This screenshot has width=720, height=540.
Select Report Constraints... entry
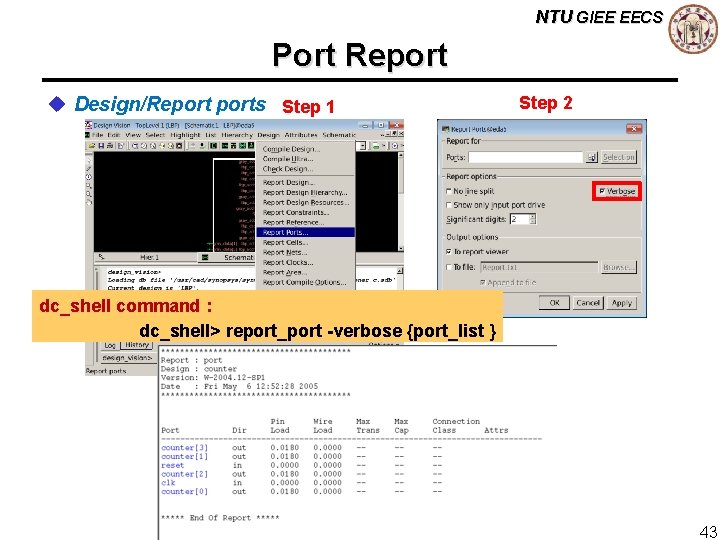305,213
